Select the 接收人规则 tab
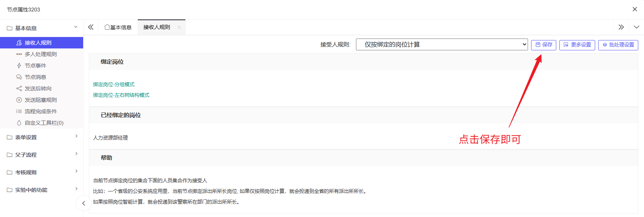 (x=156, y=27)
